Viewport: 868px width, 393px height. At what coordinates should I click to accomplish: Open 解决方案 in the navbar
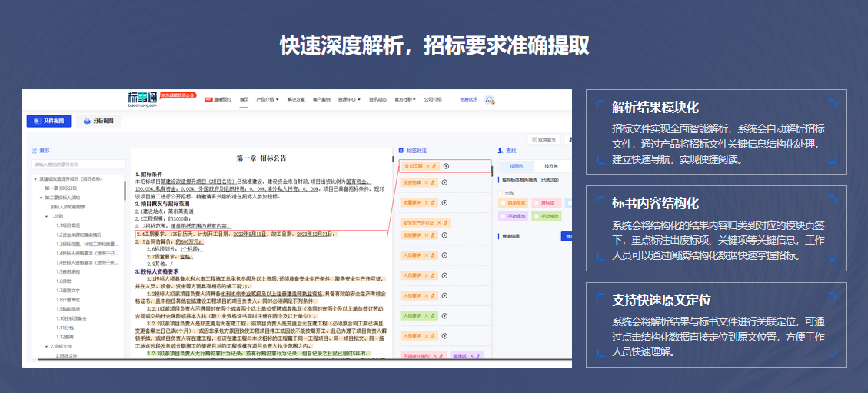295,100
